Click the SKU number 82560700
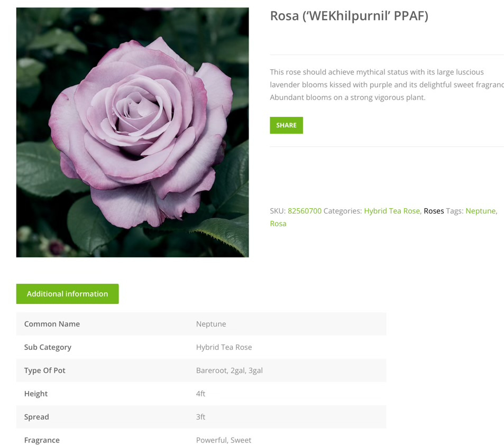504x445 pixels. 305,211
